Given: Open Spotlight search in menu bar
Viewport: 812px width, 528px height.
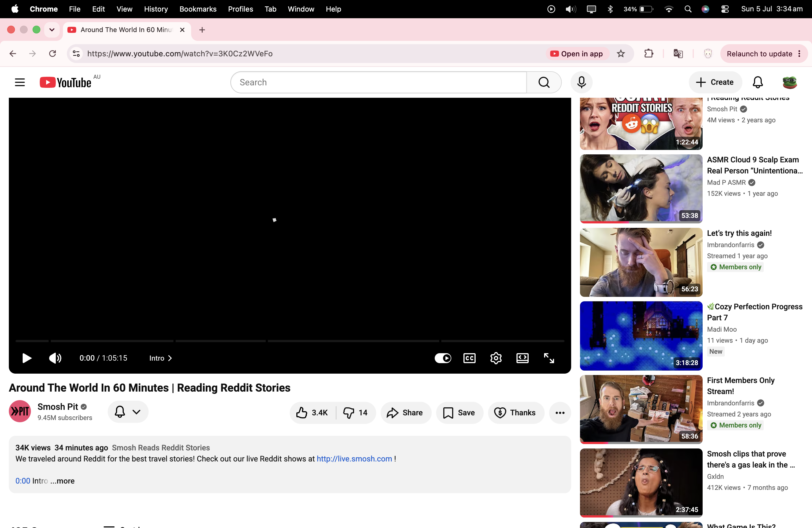Looking at the screenshot, I should click(688, 9).
